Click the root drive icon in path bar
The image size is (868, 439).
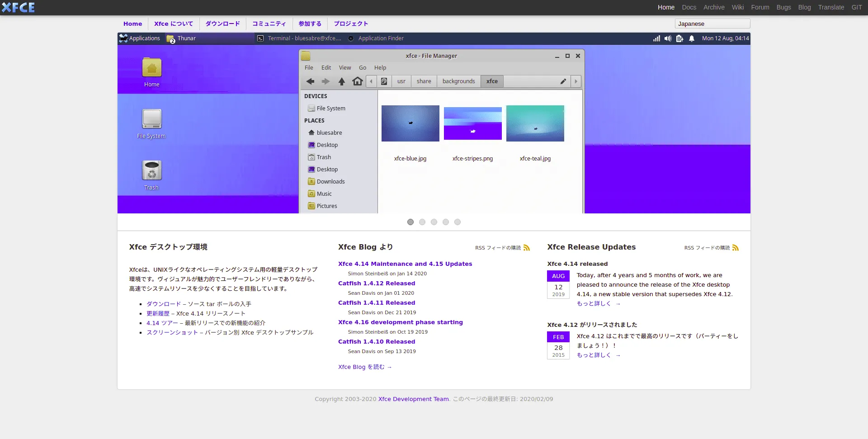tap(384, 81)
